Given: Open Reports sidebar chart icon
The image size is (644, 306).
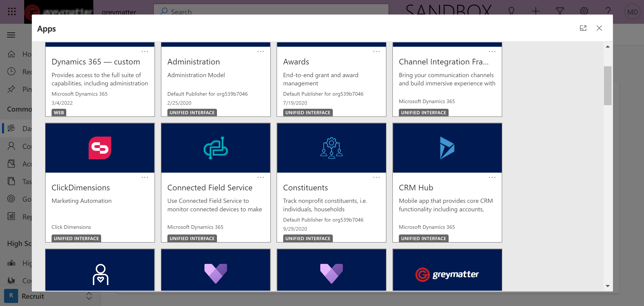Looking at the screenshot, I should click(11, 217).
